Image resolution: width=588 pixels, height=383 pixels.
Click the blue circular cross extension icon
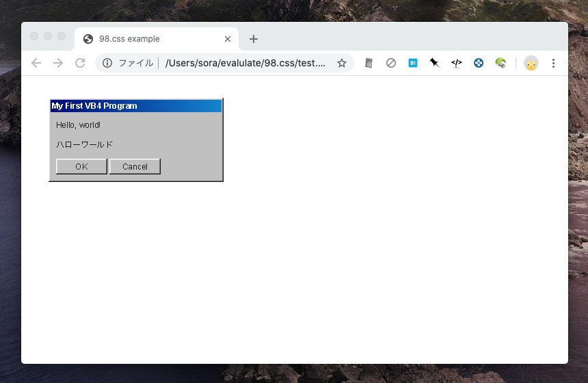coord(479,63)
